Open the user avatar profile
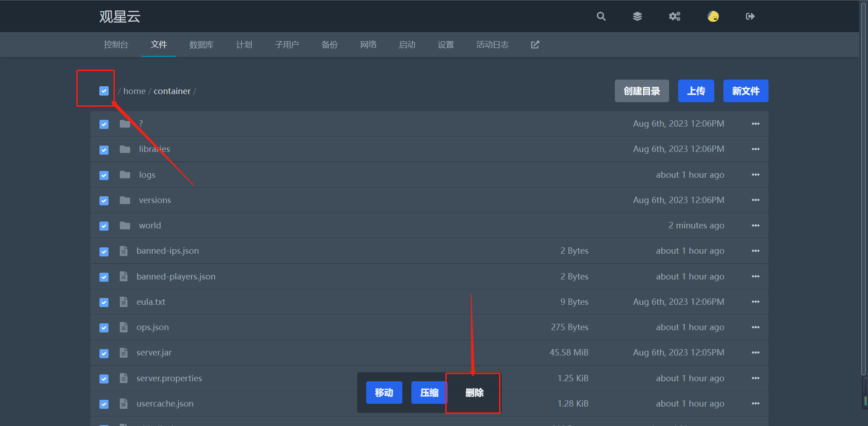The image size is (868, 426). tap(713, 16)
